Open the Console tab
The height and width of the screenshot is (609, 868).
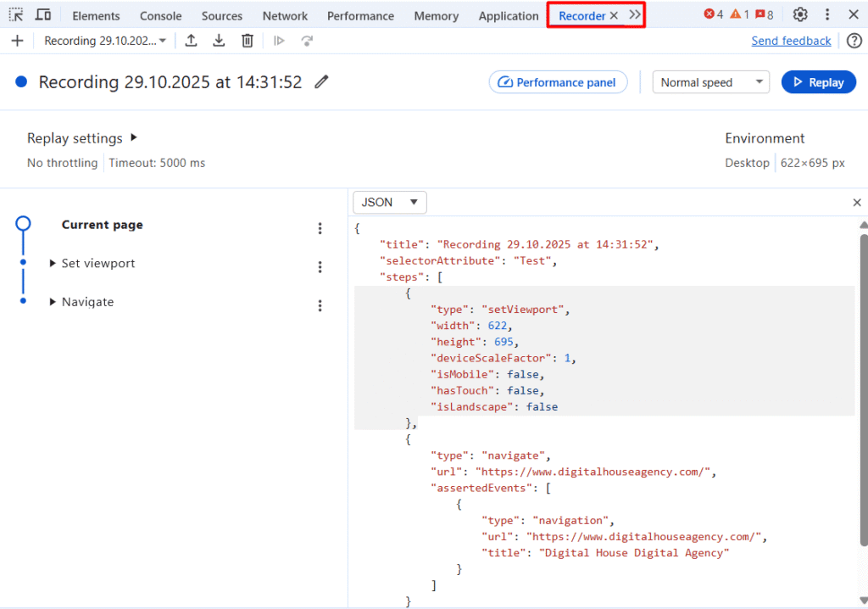(160, 16)
